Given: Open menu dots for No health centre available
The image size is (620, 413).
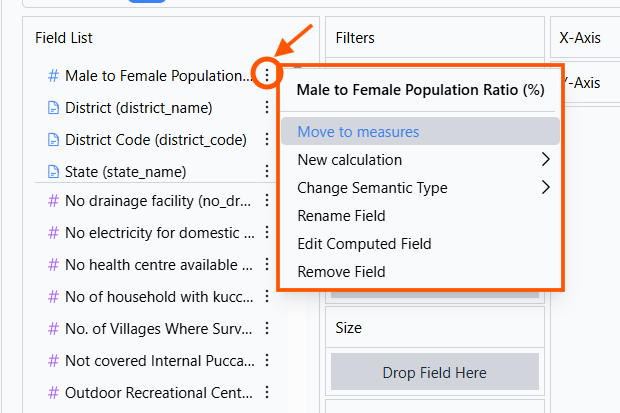Looking at the screenshot, I should pyautogui.click(x=266, y=265).
